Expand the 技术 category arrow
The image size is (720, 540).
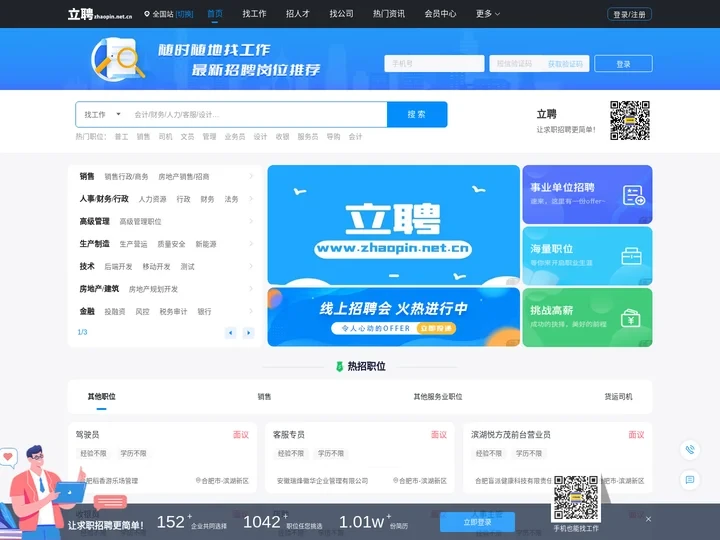(251, 266)
